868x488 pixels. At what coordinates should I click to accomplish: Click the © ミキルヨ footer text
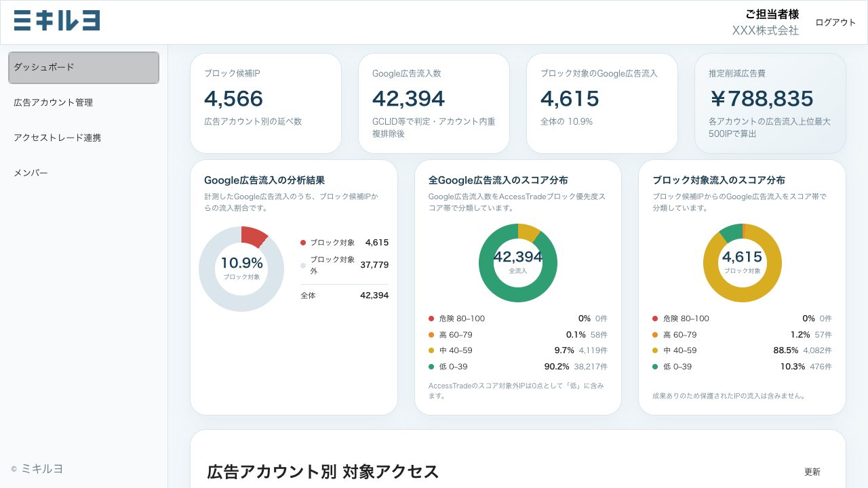(x=37, y=468)
